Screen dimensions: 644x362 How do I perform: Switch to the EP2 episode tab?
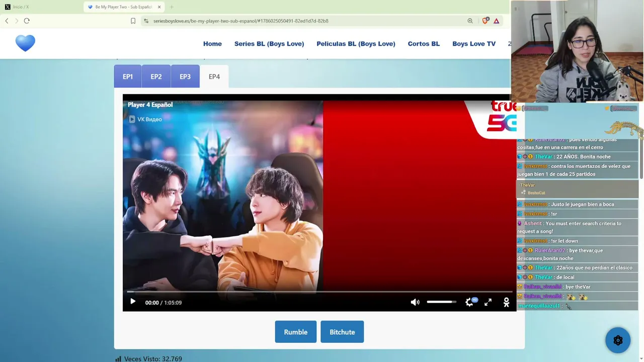156,76
